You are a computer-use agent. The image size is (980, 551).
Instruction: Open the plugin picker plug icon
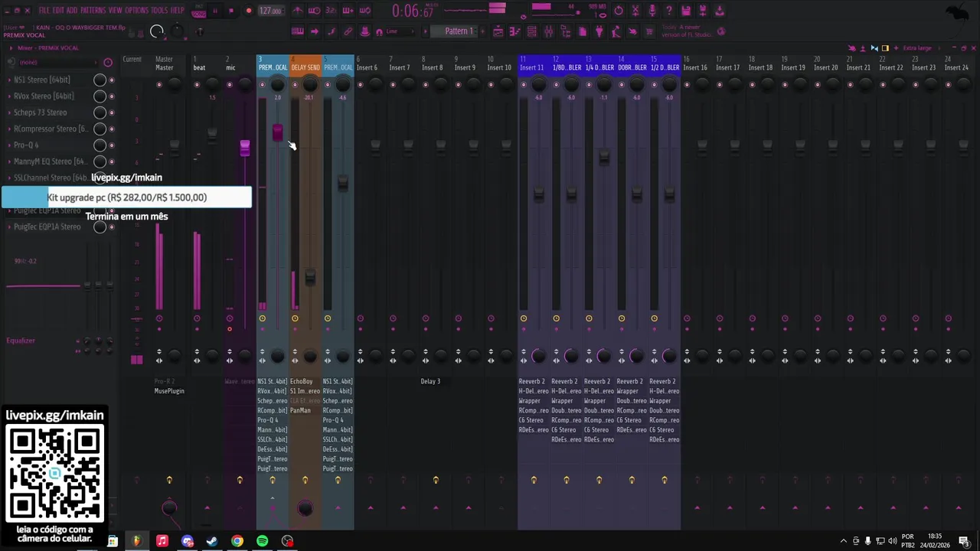coord(599,31)
